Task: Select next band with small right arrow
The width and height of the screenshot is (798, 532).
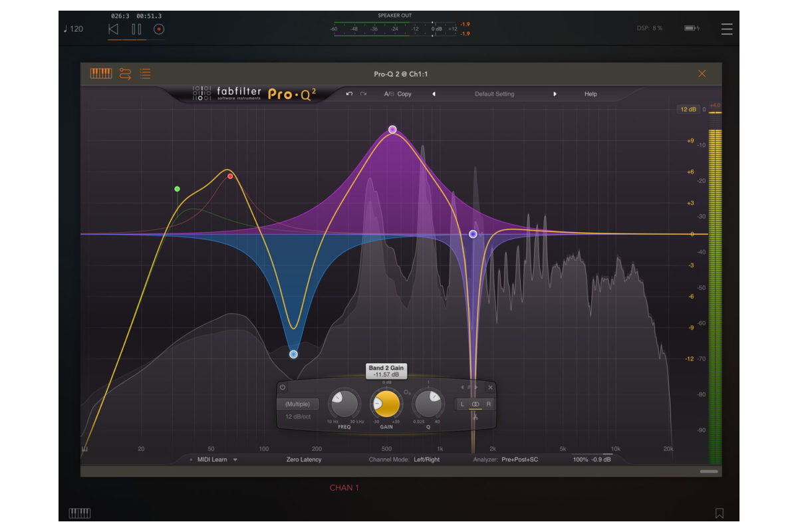Action: tap(476, 387)
